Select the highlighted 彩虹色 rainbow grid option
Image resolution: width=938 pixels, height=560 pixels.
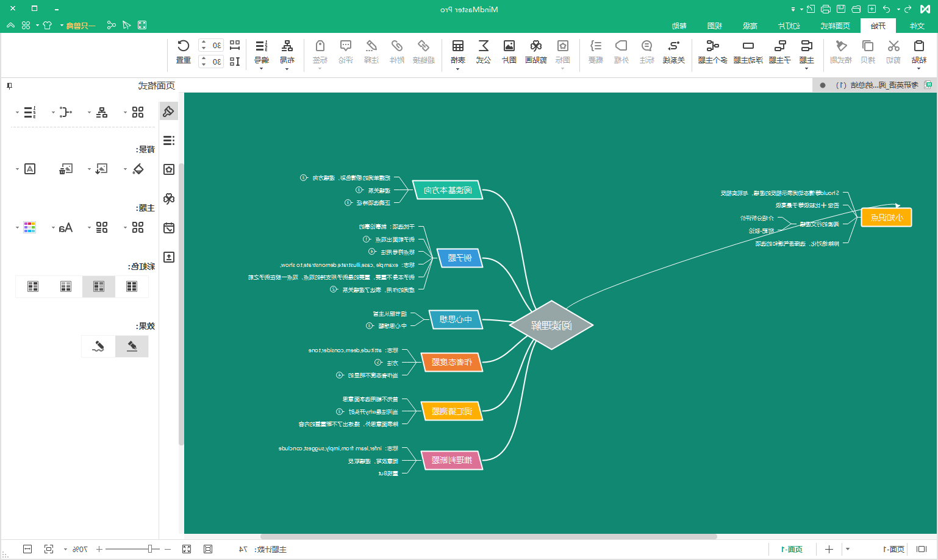[99, 286]
